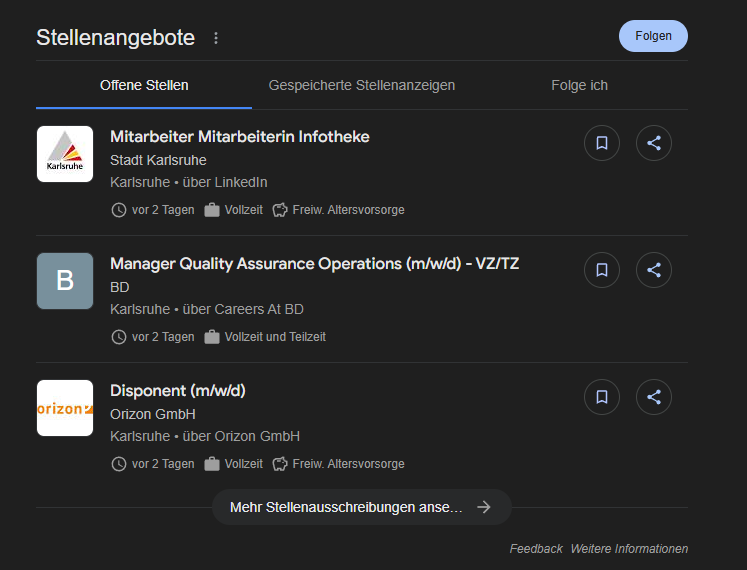Open the Stellenangebote three-dot options menu
The image size is (747, 570).
tap(216, 38)
